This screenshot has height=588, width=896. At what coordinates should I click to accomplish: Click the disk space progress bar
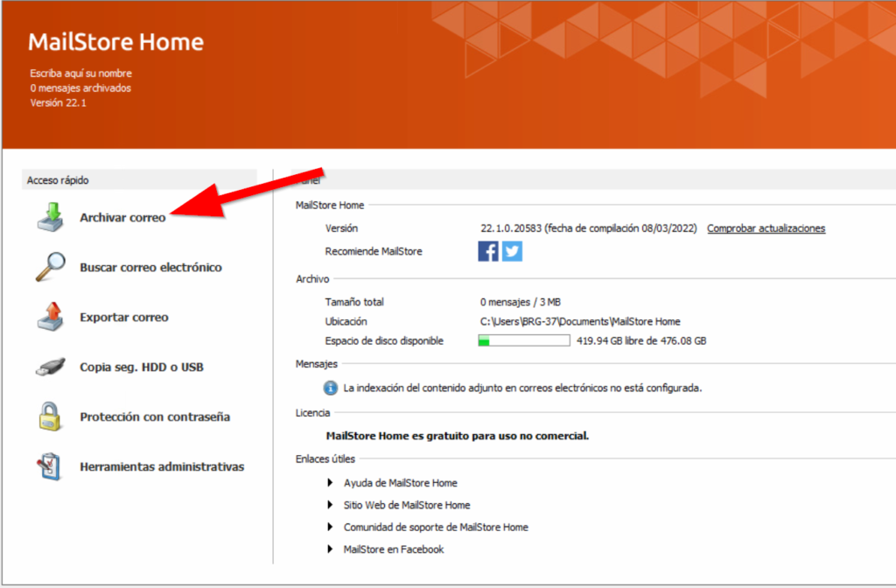[x=523, y=340]
